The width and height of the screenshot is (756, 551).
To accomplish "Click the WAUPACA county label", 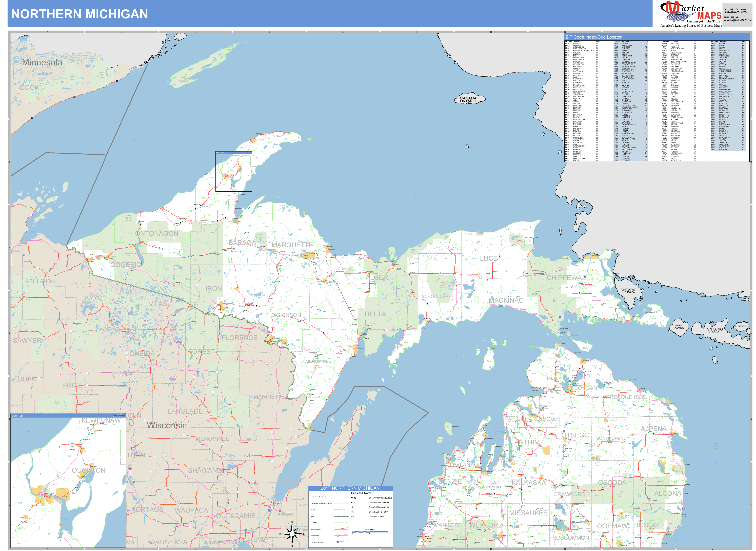I will click(x=192, y=510).
